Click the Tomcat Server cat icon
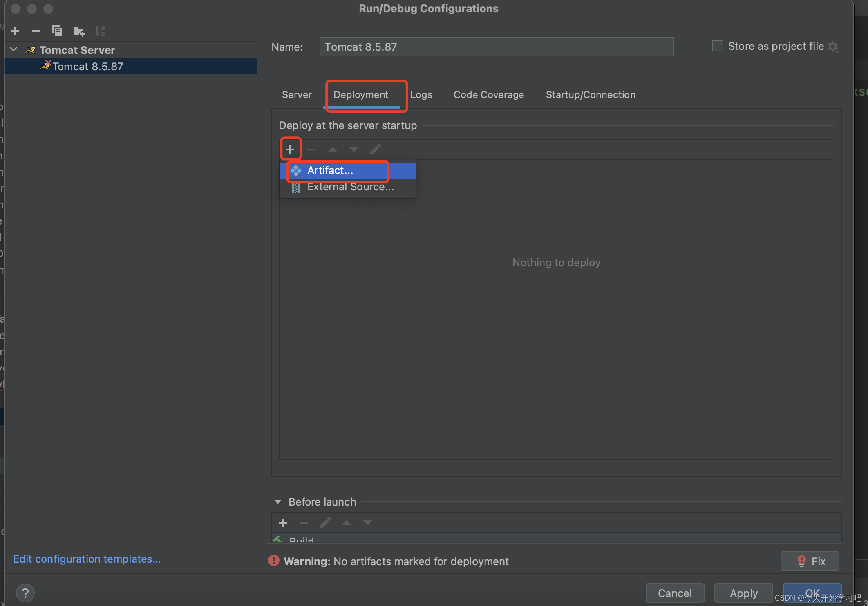 [30, 50]
